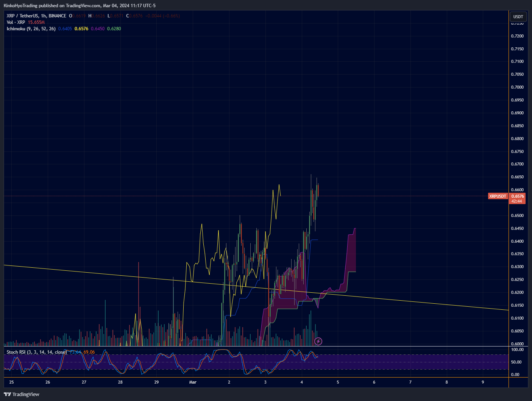
Task: Click the 0.7100 price axis label
Action: click(517, 61)
